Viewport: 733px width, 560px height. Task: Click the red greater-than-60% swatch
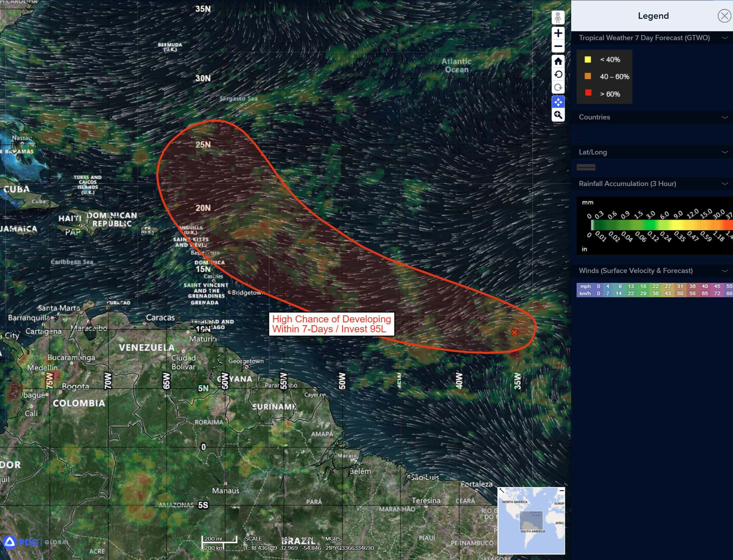tap(588, 93)
